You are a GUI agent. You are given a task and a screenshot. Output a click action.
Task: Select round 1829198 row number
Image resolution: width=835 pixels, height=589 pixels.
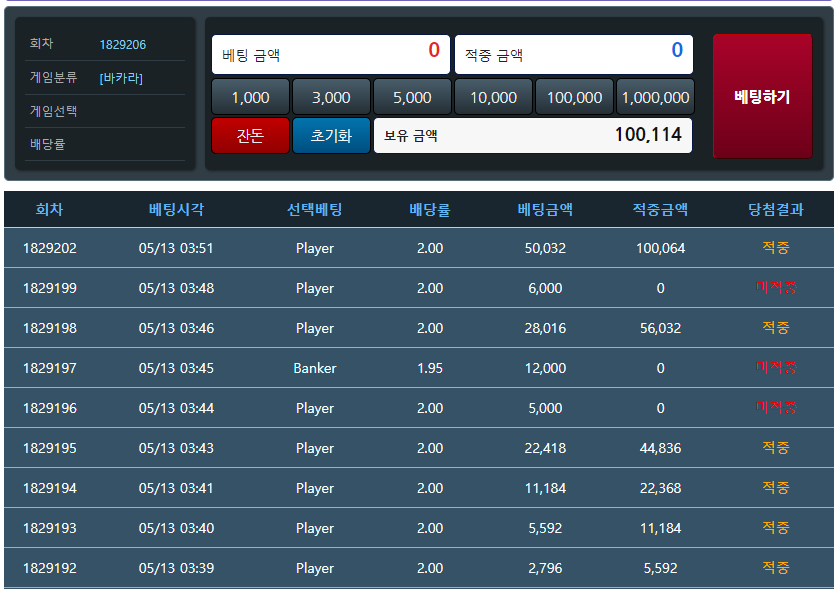[x=50, y=328]
